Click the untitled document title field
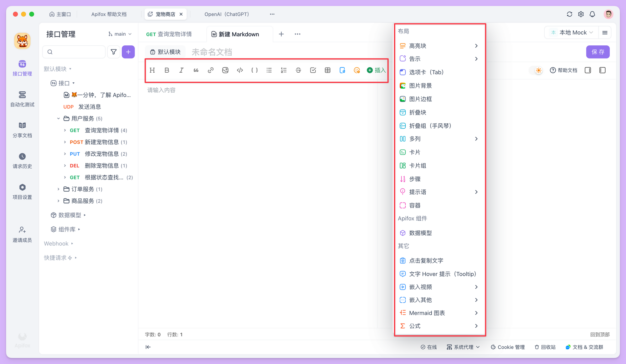 (x=212, y=52)
